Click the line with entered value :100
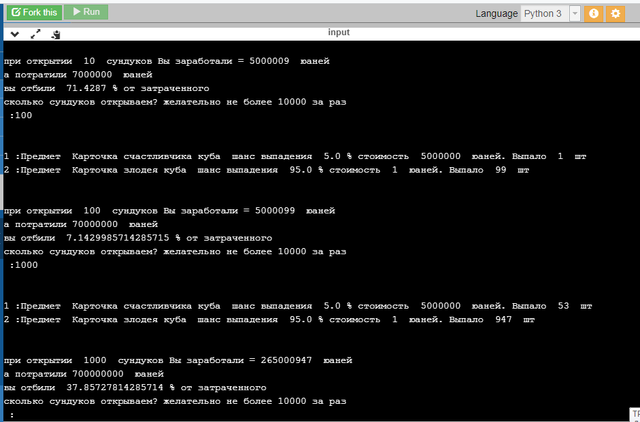This screenshot has height=422, width=640. [20, 115]
